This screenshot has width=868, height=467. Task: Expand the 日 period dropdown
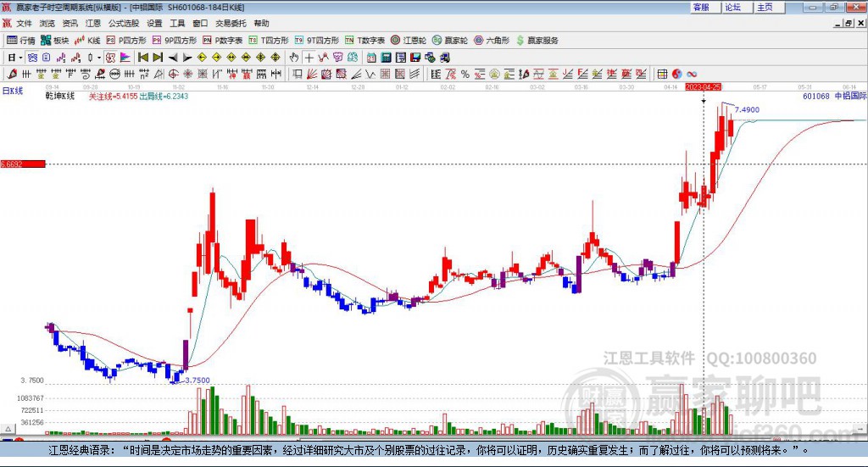coord(20,58)
